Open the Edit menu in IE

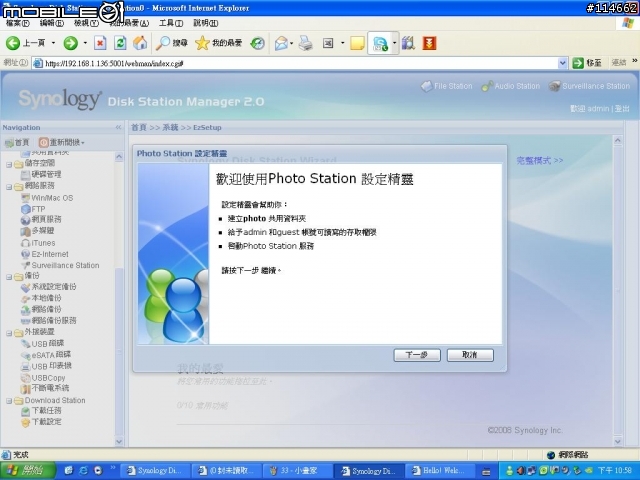(x=51, y=23)
